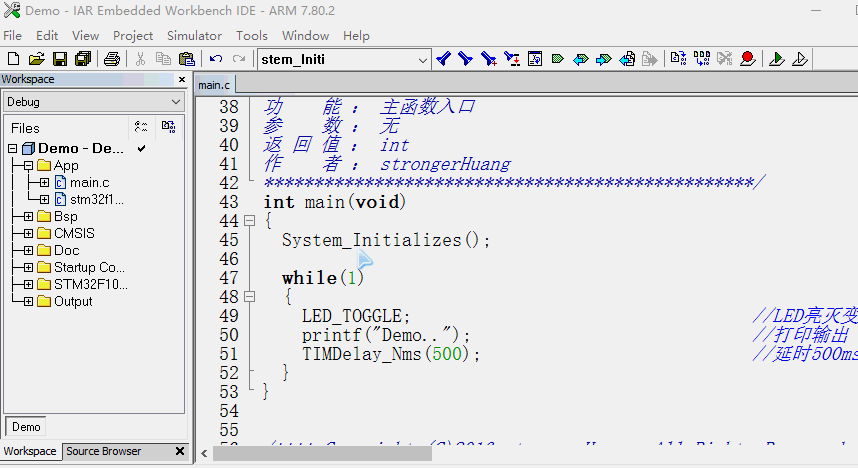Click the Open file folder icon

coord(36,59)
